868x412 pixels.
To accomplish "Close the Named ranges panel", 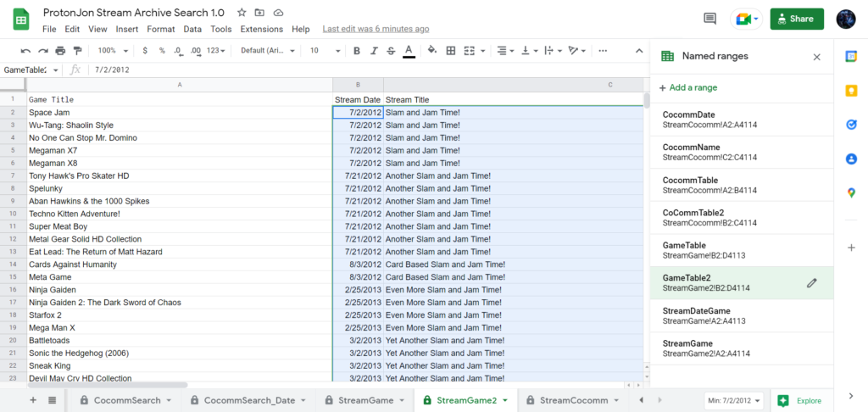I will click(x=816, y=57).
